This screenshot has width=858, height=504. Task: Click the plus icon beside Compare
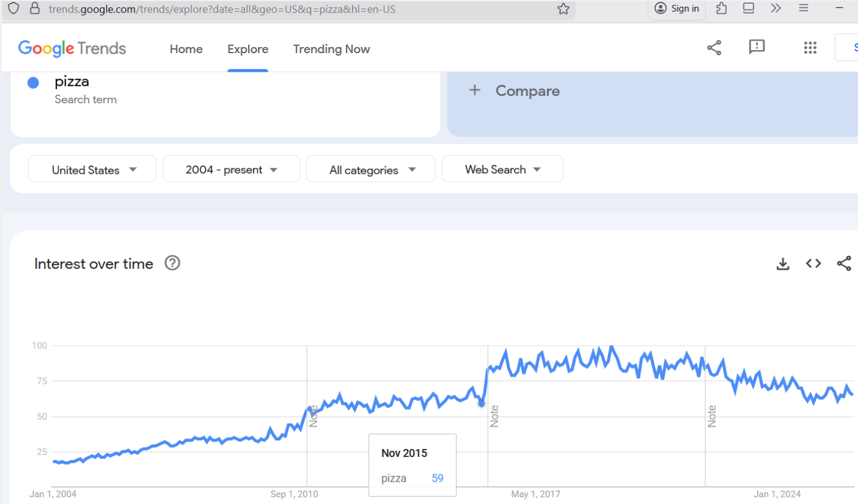pyautogui.click(x=474, y=90)
